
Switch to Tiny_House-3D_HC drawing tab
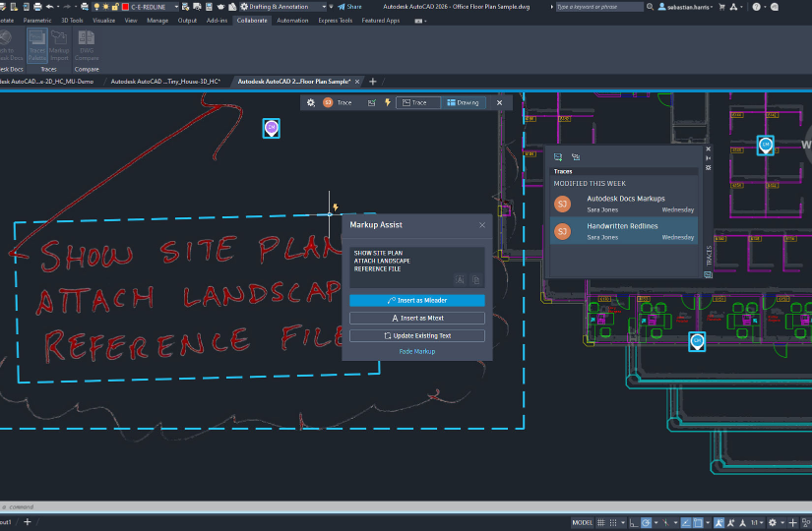[x=165, y=82]
